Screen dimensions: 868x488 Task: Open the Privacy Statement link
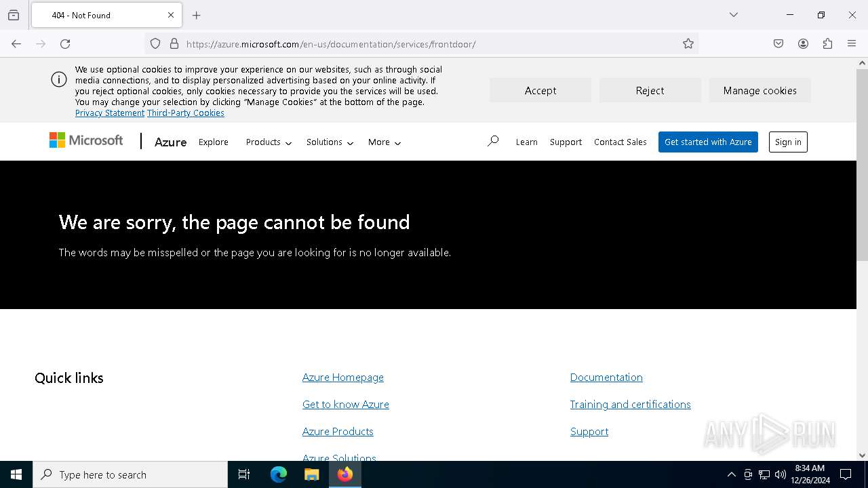point(110,113)
